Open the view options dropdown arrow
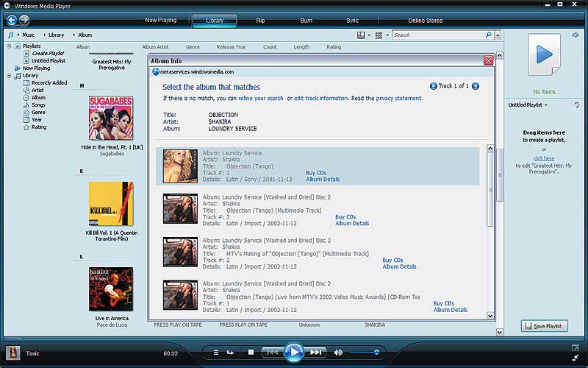This screenshot has width=588, height=368. 387,35
